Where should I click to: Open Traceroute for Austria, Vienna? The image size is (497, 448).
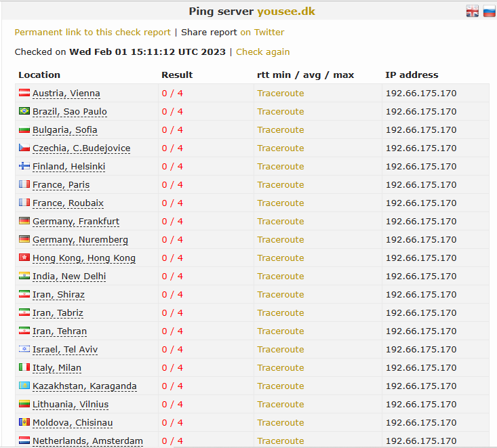(281, 94)
